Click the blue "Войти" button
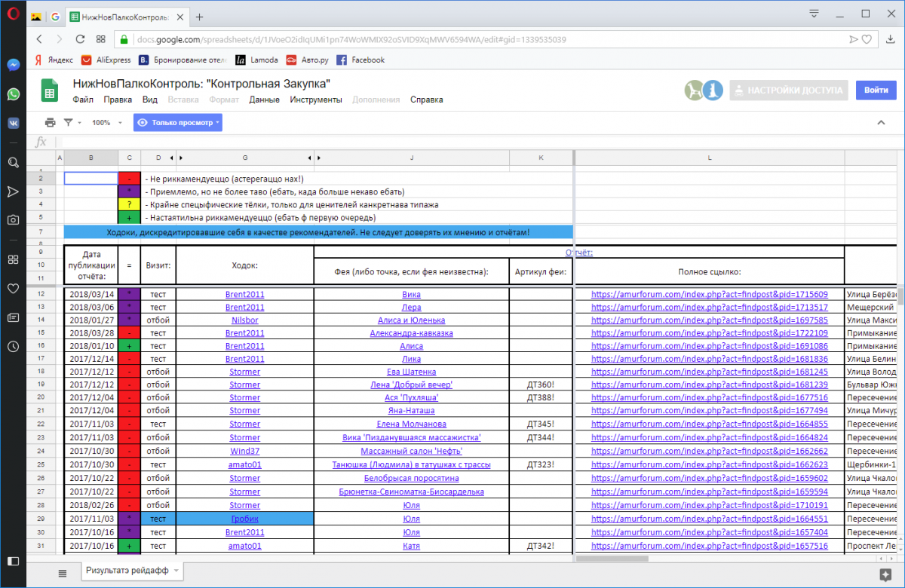The width and height of the screenshot is (905, 588). tap(876, 90)
